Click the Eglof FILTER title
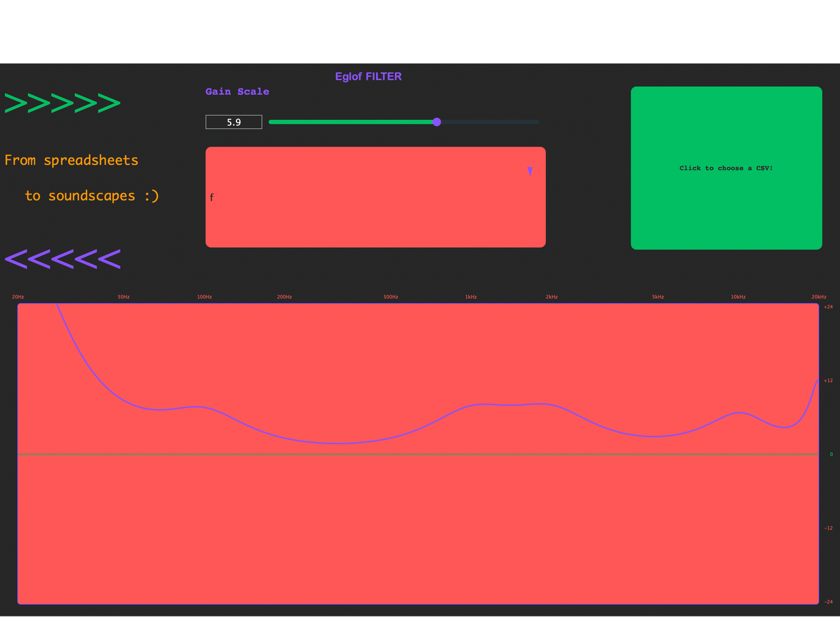 pos(368,76)
